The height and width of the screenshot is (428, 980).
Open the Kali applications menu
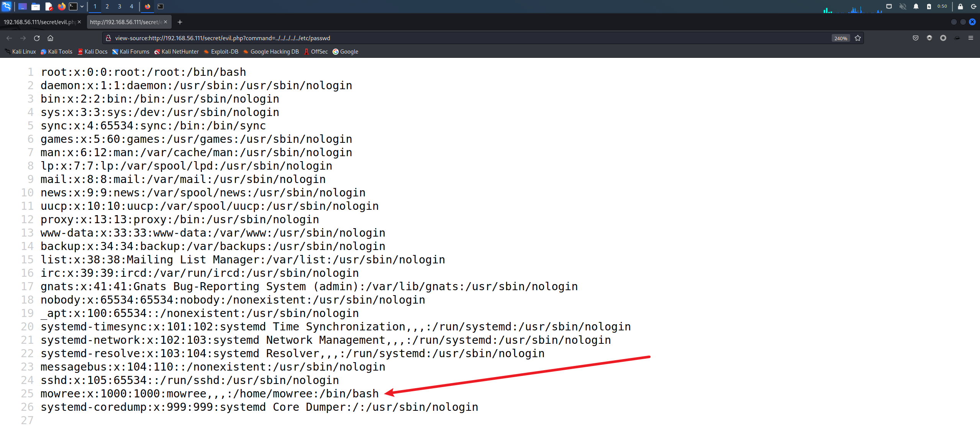[7, 6]
